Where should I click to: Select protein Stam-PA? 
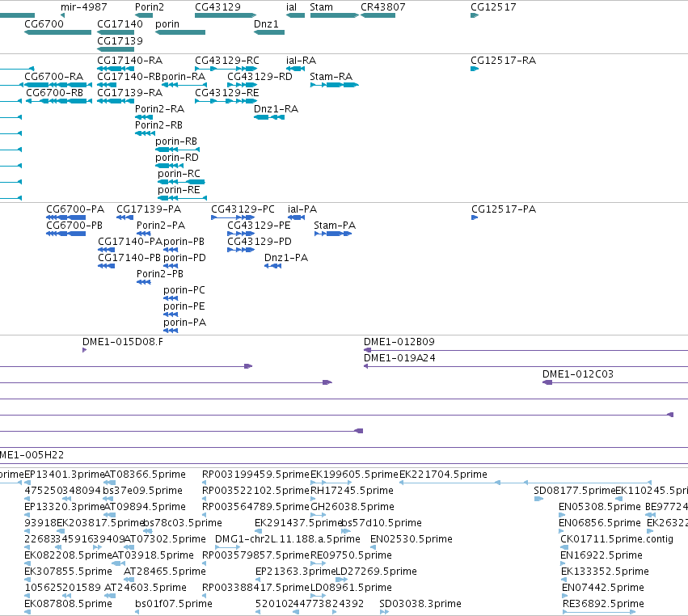click(335, 226)
